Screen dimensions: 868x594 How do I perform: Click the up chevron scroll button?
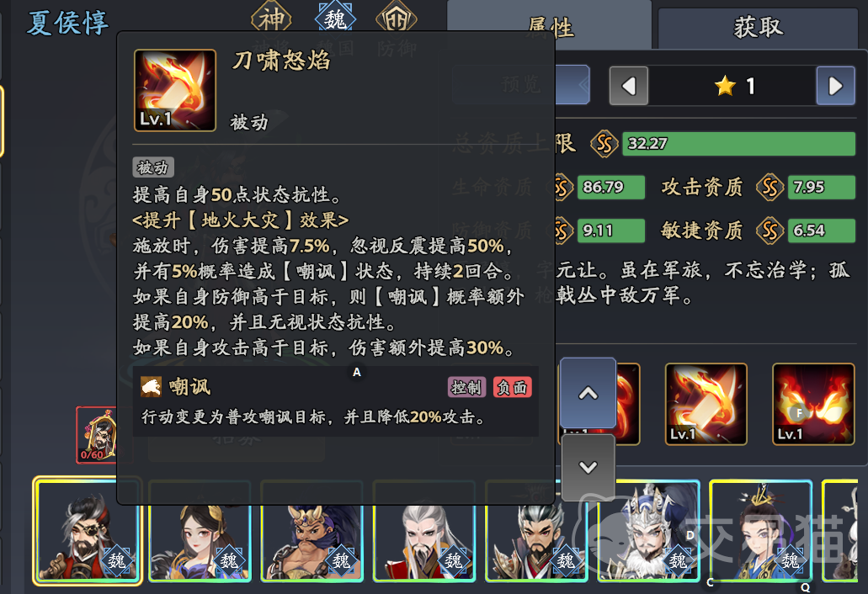point(588,393)
